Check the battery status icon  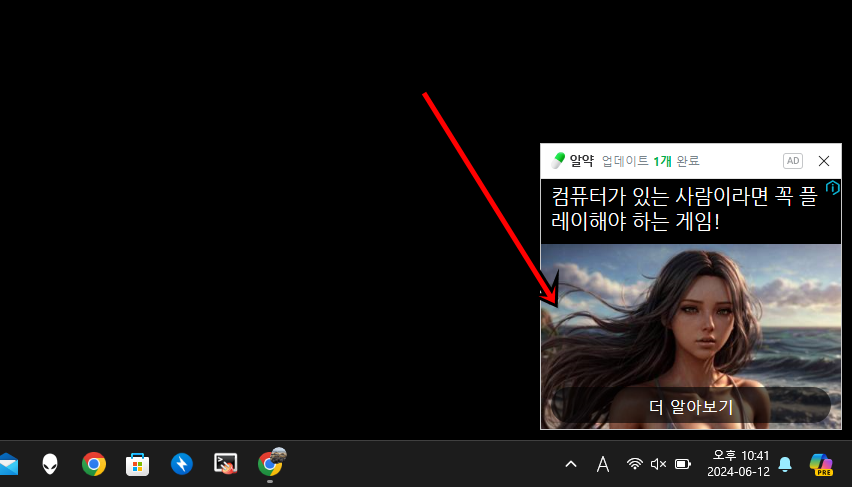(682, 464)
